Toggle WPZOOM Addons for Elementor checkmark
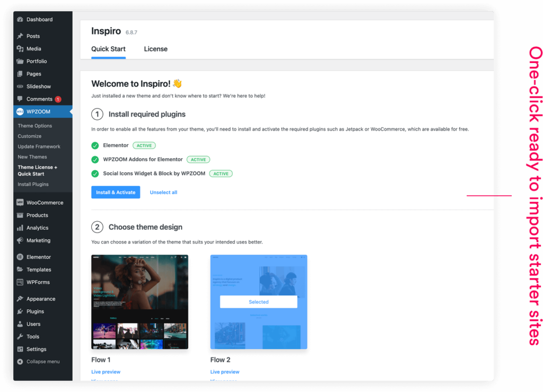543x392 pixels. click(95, 160)
